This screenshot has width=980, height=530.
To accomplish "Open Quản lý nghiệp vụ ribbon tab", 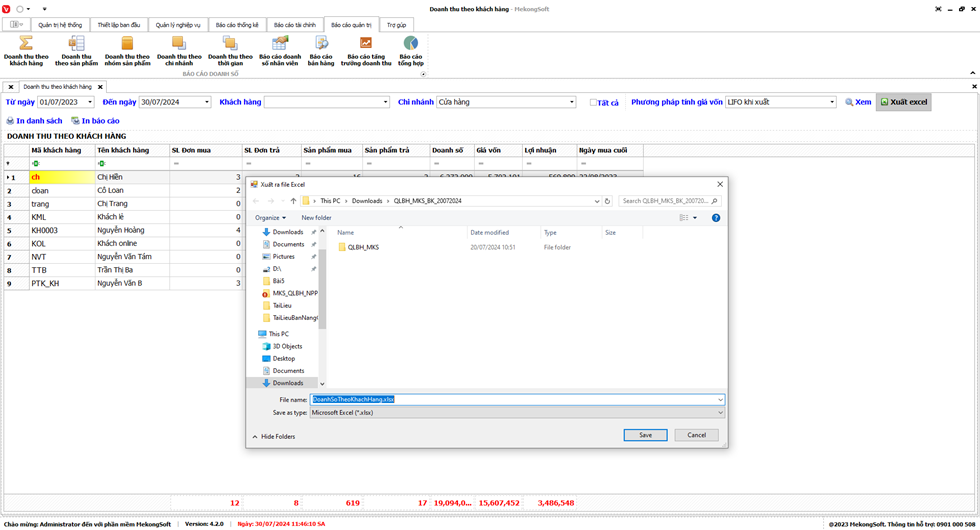I will pyautogui.click(x=178, y=25).
